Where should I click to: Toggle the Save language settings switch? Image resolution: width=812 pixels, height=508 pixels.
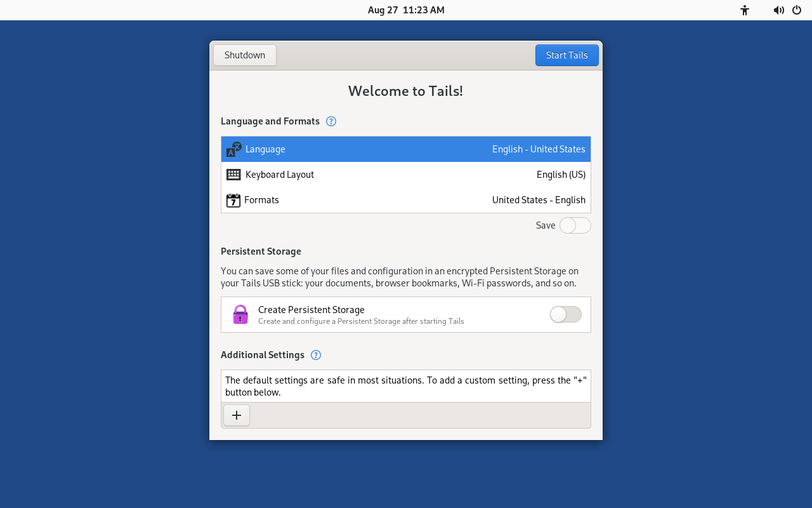(575, 225)
